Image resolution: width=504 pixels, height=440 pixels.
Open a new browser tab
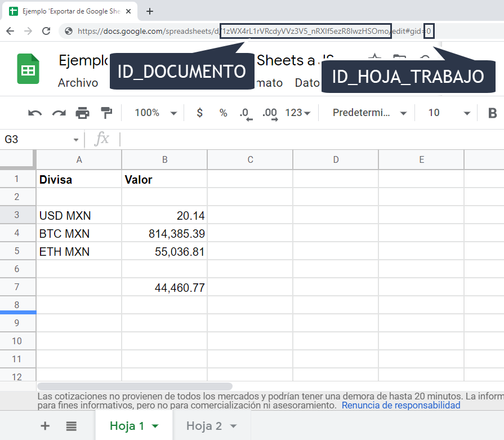pos(149,12)
